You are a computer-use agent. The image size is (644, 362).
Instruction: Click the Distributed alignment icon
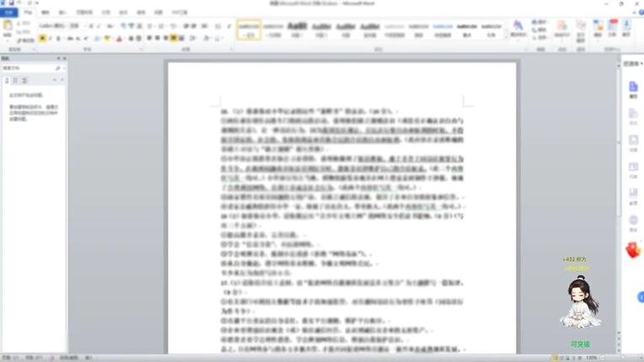click(181, 38)
